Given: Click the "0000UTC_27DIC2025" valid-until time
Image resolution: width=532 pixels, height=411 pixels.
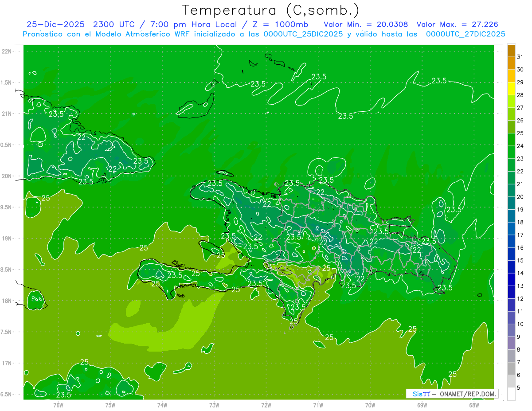Looking at the screenshot, I should pyautogui.click(x=465, y=34).
